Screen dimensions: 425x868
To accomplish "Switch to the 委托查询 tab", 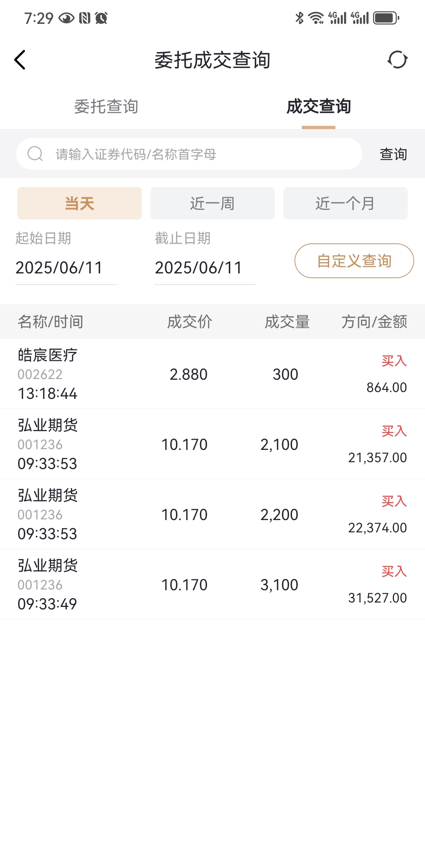I will point(106,107).
